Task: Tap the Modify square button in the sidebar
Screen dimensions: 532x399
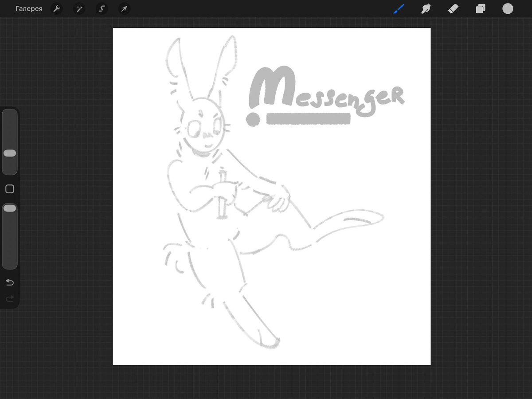Action: (x=10, y=189)
